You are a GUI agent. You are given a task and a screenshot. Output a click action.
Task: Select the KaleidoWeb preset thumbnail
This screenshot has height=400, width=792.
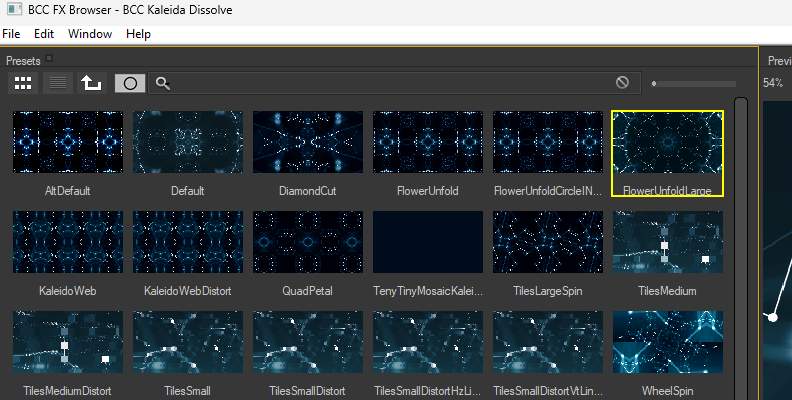coord(68,242)
